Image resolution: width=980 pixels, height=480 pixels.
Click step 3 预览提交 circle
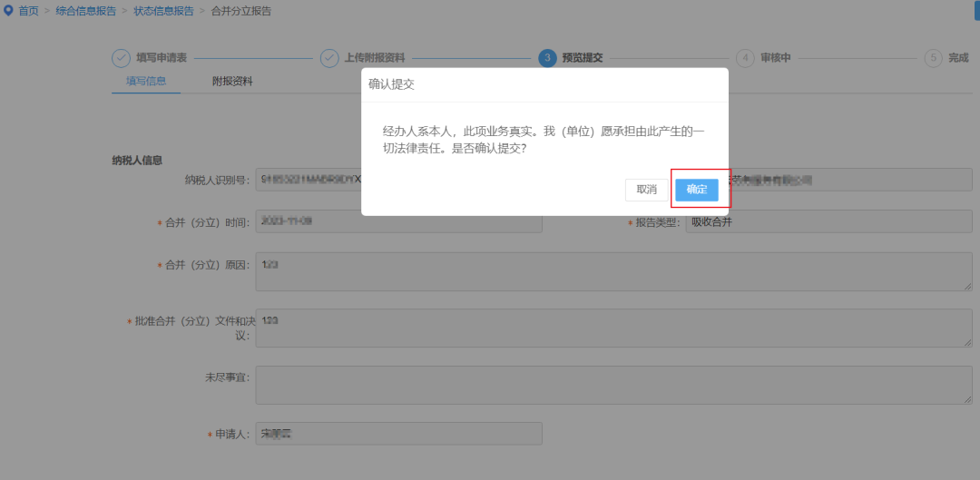(547, 58)
